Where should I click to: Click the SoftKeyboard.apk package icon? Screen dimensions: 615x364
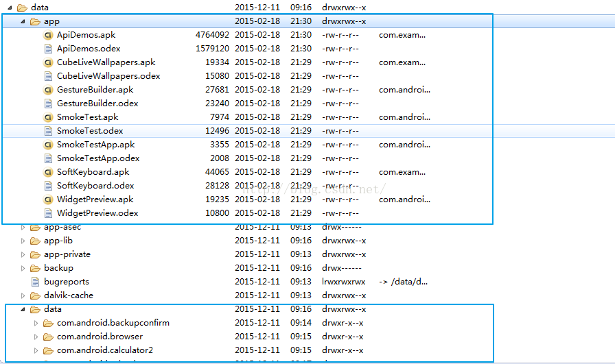[48, 172]
